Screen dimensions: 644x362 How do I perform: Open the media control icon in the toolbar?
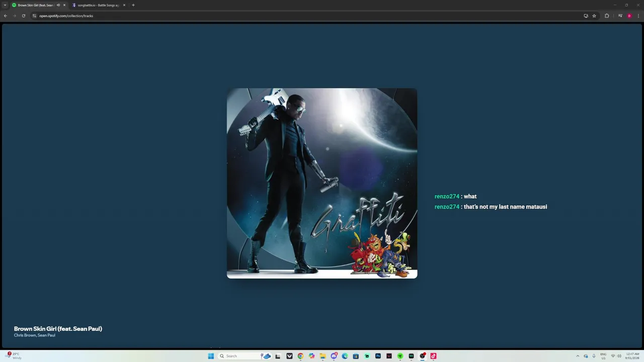click(x=620, y=16)
